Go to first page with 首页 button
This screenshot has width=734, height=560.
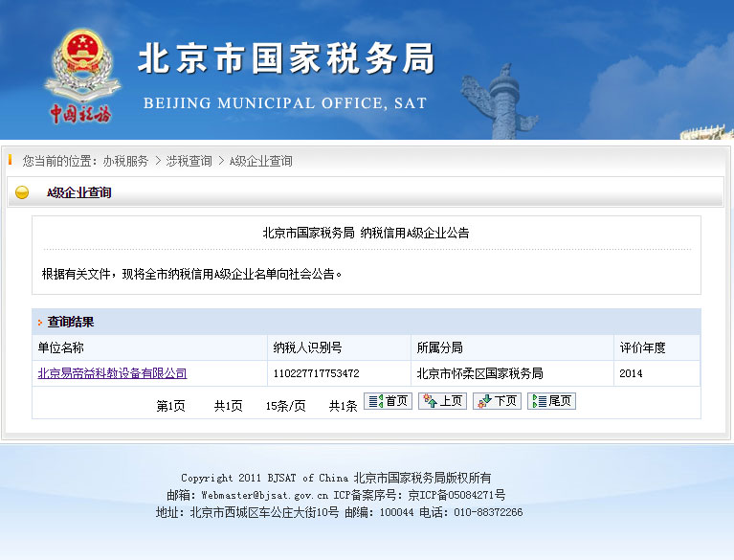389,401
